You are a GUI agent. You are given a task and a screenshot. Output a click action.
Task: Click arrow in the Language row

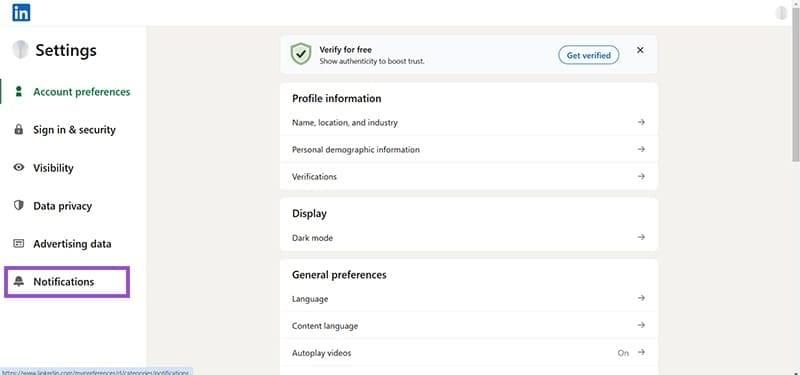click(641, 297)
